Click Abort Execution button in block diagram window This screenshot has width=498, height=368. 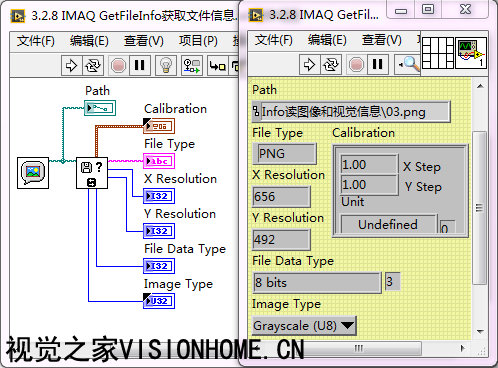(x=118, y=65)
